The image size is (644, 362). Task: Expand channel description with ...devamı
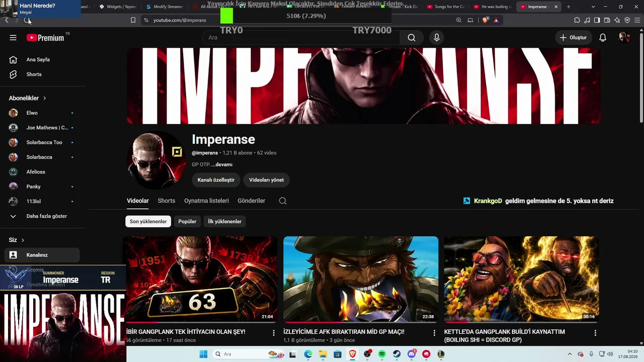click(222, 164)
